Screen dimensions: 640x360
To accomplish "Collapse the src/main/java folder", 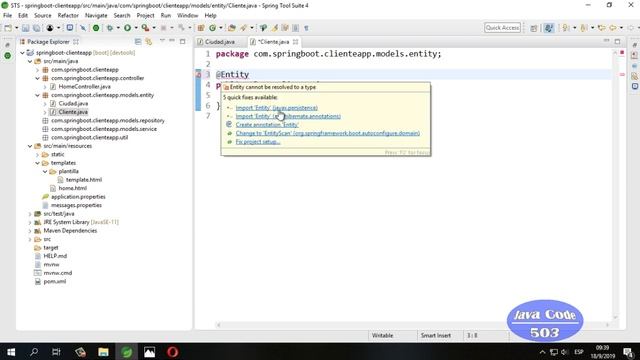I will [x=30, y=61].
